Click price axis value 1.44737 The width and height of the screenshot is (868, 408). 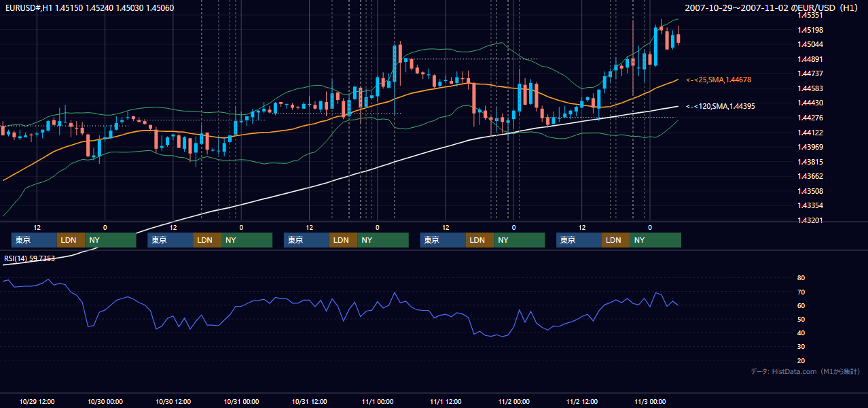[x=810, y=73]
